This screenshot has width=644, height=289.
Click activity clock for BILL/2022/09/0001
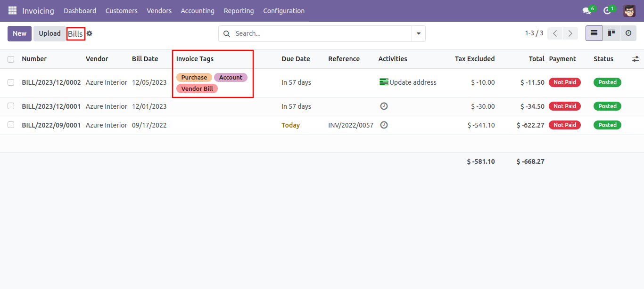[384, 125]
